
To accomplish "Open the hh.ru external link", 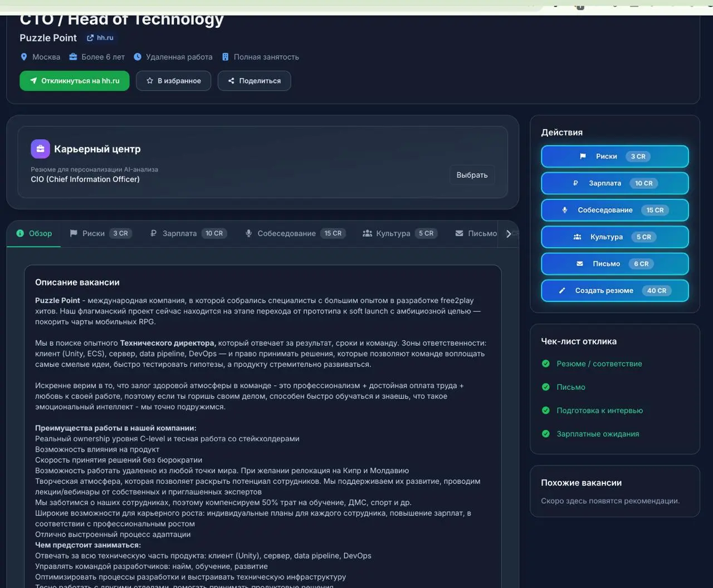I will 100,38.
